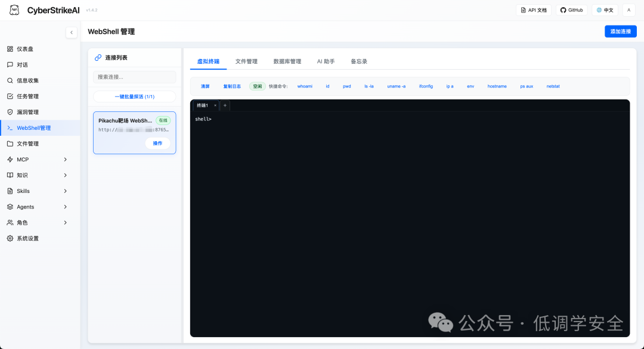This screenshot has width=644, height=349.
Task: Switch to the 数据库管理 tab
Action: coord(287,61)
